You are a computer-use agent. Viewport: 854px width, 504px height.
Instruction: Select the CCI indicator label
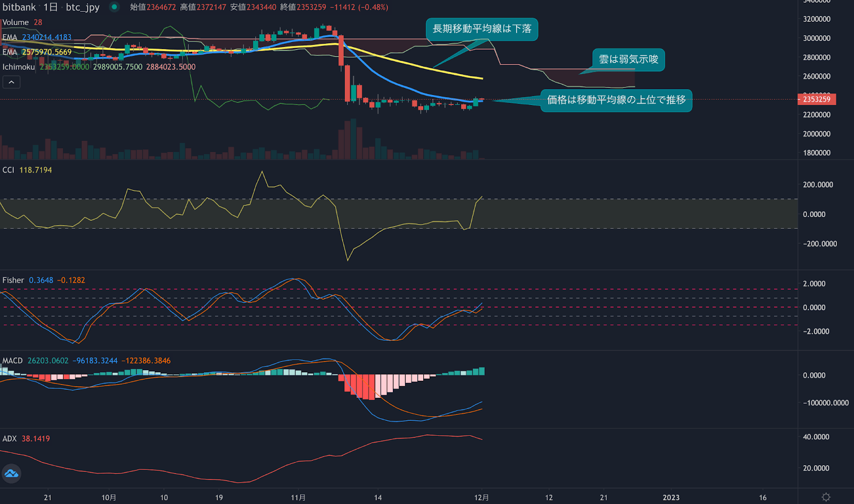click(x=9, y=170)
